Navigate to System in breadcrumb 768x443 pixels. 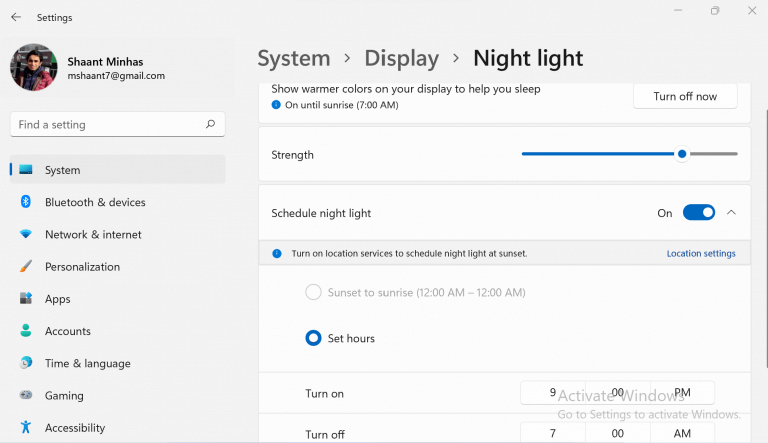click(x=294, y=59)
